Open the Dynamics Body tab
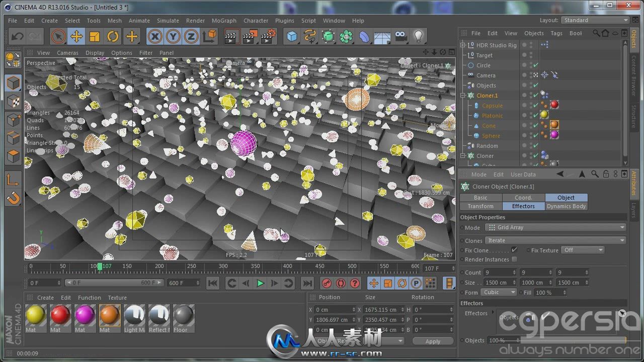The image size is (644, 362). point(566,206)
